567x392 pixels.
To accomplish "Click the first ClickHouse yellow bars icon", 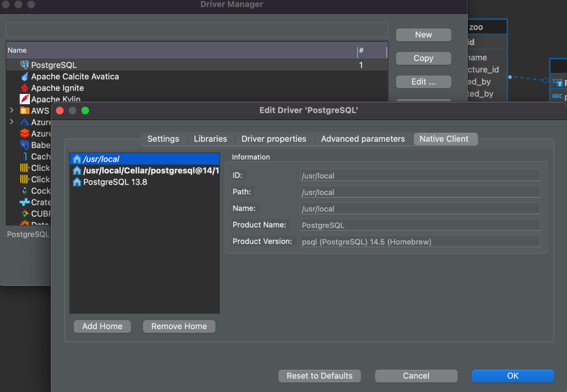I will pos(25,168).
